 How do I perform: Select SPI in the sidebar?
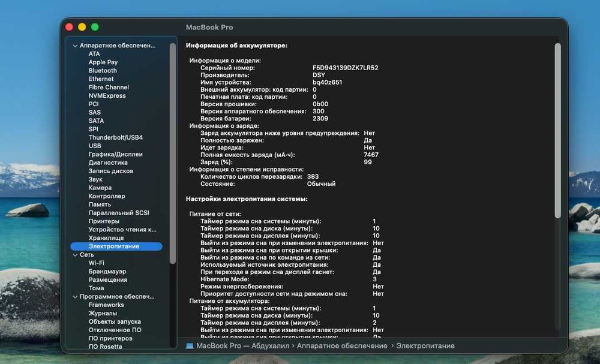click(94, 130)
